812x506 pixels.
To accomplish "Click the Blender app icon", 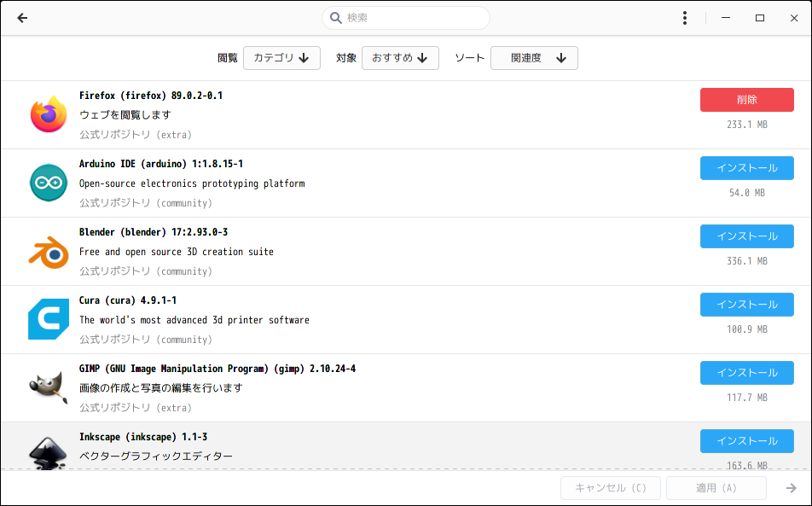I will [49, 253].
